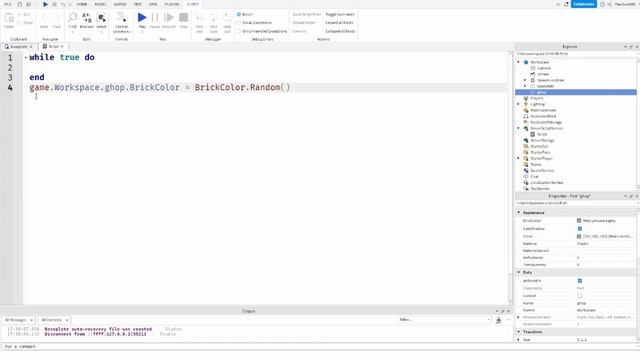
Task: Click the Paste icon in Clipboard group
Action: click(x=9, y=18)
